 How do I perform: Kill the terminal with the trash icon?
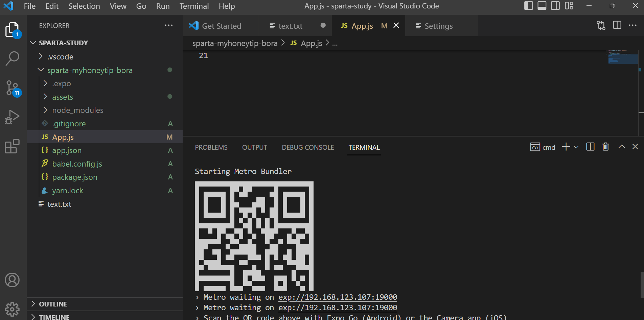[x=605, y=147]
